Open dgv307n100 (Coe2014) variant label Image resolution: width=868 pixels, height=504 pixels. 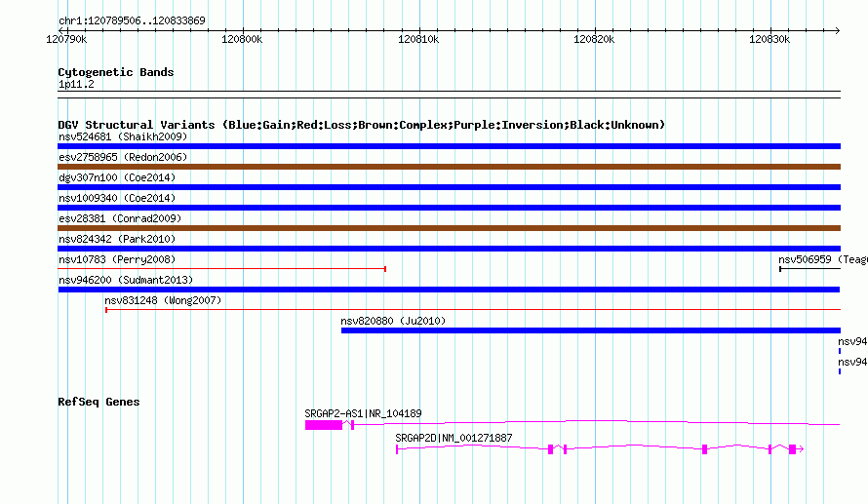(x=117, y=177)
